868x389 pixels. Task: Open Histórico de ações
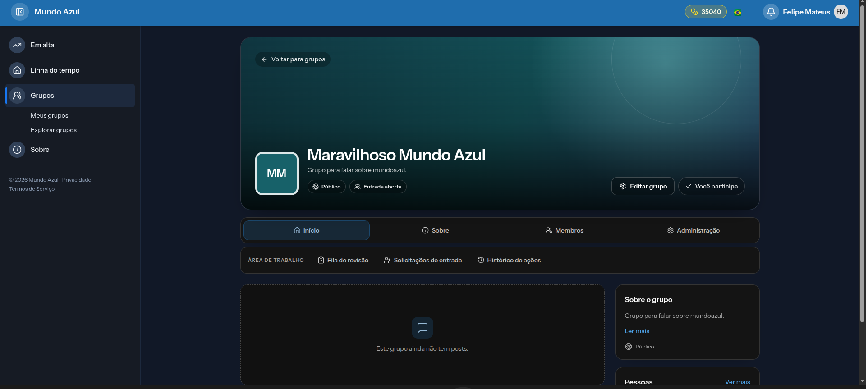(x=509, y=260)
